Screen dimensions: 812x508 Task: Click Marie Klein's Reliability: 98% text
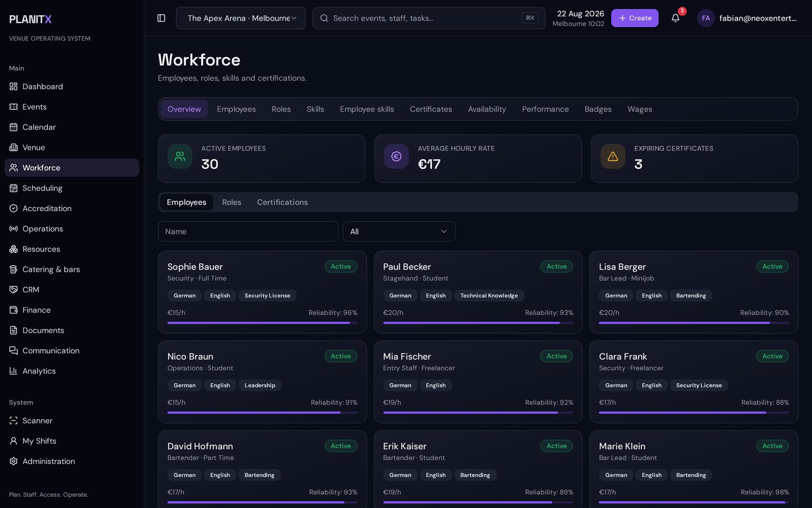tap(765, 492)
